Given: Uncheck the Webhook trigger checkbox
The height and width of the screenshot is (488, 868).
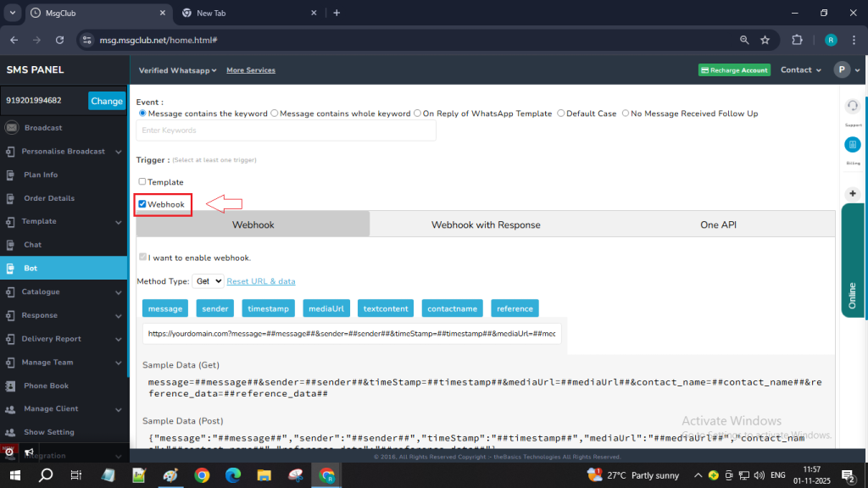Looking at the screenshot, I should click(x=142, y=204).
